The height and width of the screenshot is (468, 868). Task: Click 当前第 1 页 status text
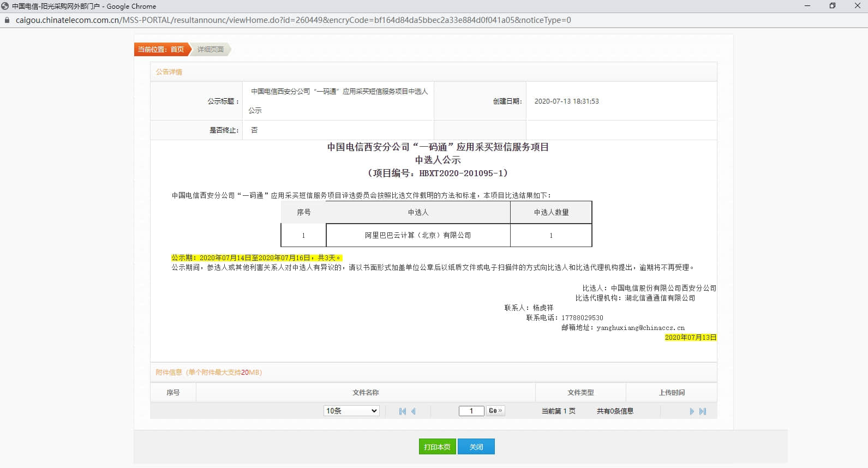tap(558, 411)
